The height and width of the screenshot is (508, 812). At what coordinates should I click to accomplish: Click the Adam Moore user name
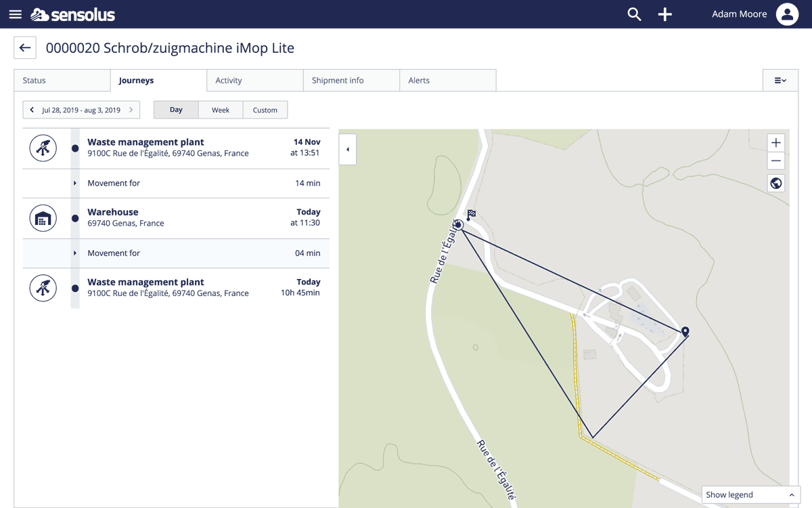coord(740,14)
